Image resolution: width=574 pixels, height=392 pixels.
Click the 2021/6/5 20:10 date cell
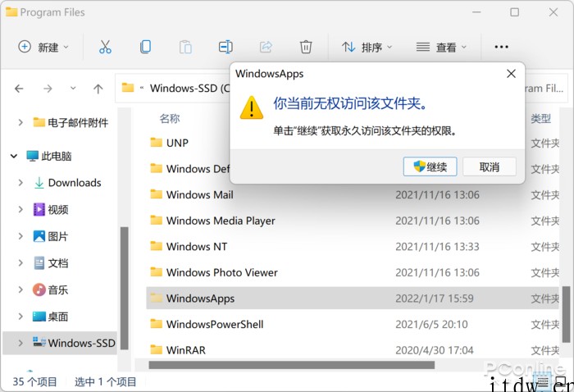tap(431, 324)
